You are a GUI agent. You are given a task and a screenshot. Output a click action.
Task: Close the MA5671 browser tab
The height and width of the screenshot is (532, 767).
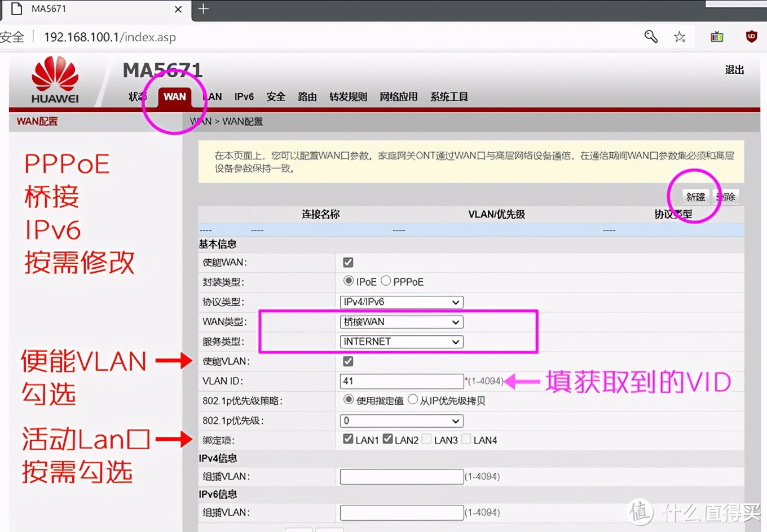tap(178, 9)
